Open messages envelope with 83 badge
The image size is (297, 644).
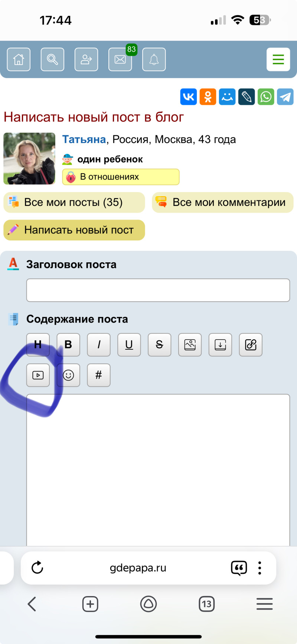click(120, 59)
